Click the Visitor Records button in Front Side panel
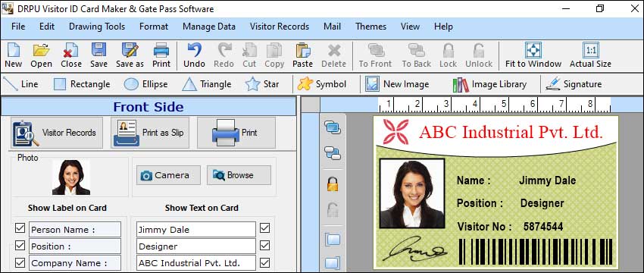The image size is (644, 273). tap(57, 133)
